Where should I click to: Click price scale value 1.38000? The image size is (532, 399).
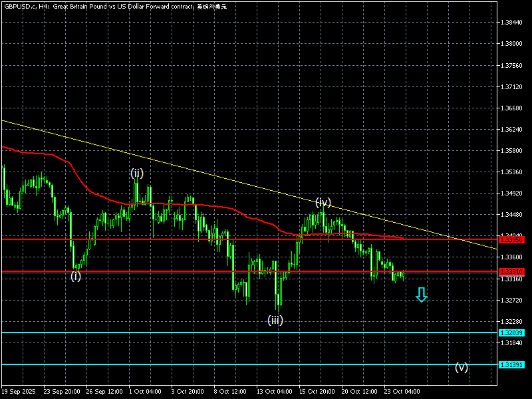click(x=511, y=44)
